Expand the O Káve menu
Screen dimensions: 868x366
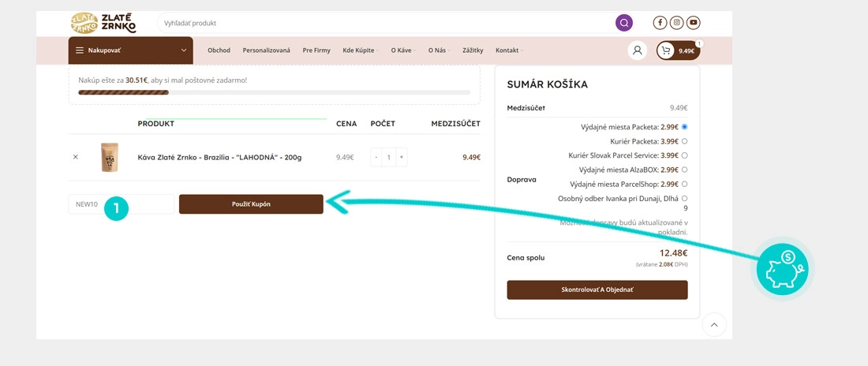[403, 50]
